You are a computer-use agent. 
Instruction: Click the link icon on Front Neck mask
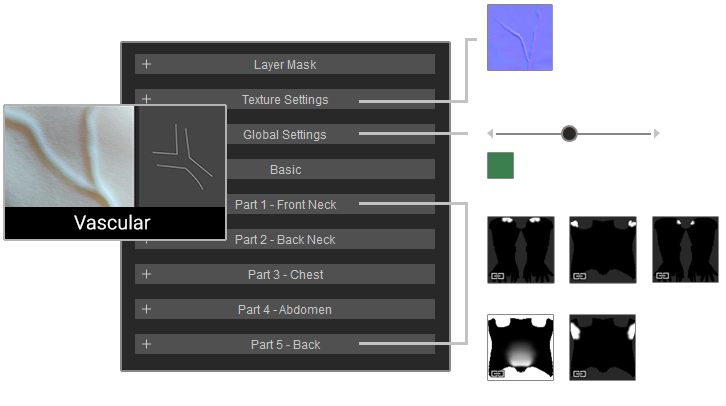[497, 274]
